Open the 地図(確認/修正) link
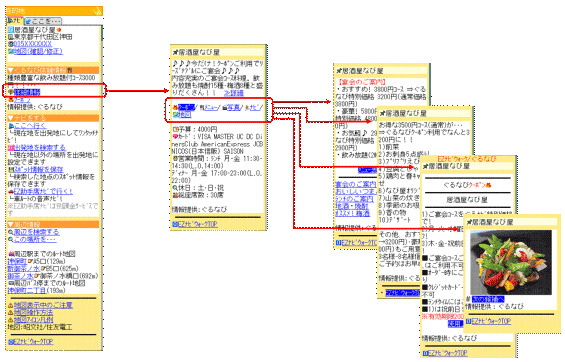Viewport: 565px width, 362px height. pos(38,52)
